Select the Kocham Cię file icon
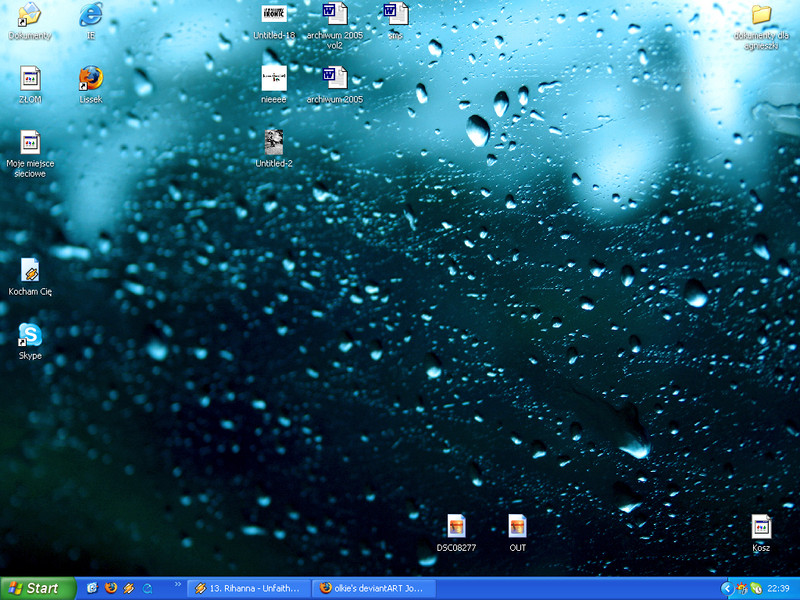The height and width of the screenshot is (600, 800). [30, 277]
